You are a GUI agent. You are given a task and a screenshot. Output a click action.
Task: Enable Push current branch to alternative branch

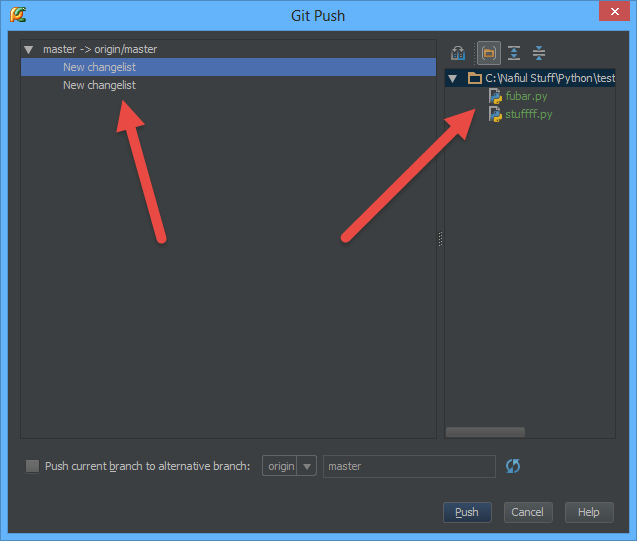32,466
